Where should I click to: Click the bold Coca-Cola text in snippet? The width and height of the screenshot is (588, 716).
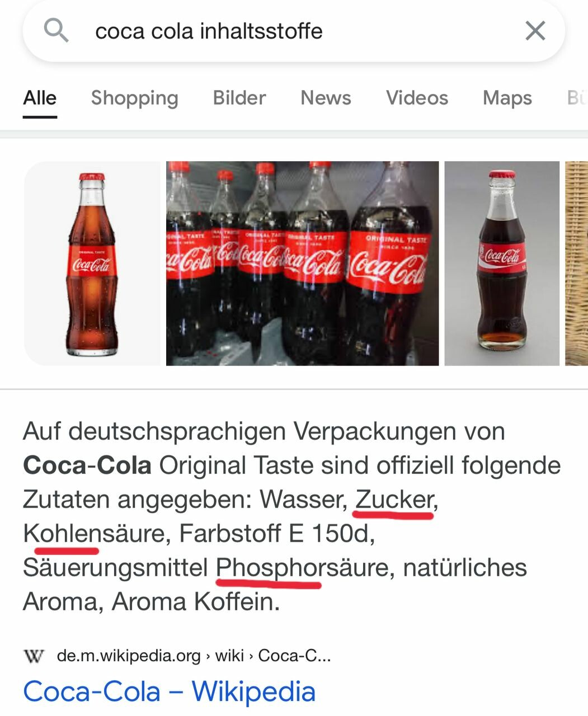point(87,465)
